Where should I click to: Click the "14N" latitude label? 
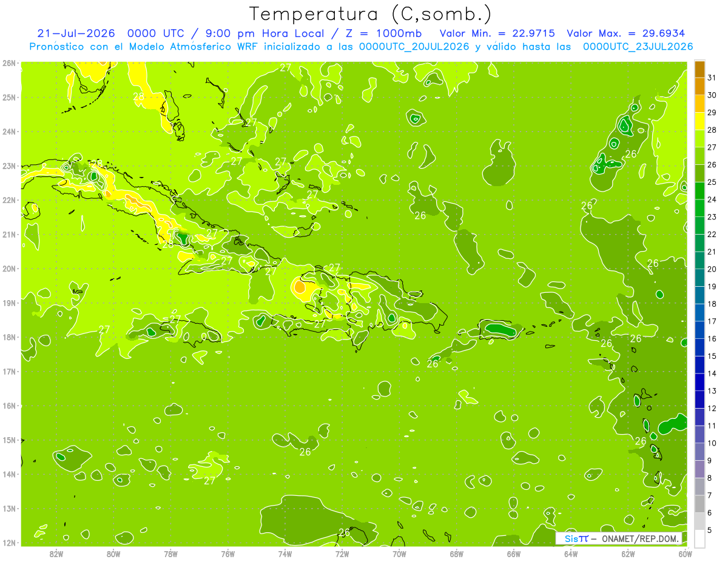pyautogui.click(x=8, y=474)
